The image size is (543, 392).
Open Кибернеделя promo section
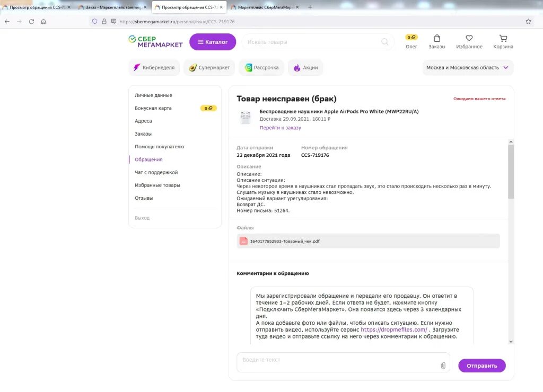tap(154, 67)
